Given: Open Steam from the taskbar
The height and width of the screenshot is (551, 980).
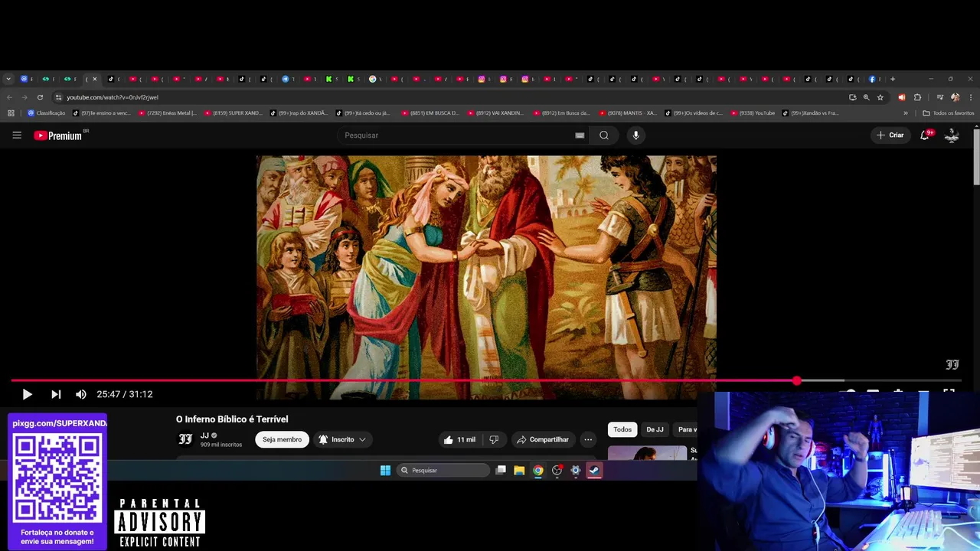Looking at the screenshot, I should (594, 471).
